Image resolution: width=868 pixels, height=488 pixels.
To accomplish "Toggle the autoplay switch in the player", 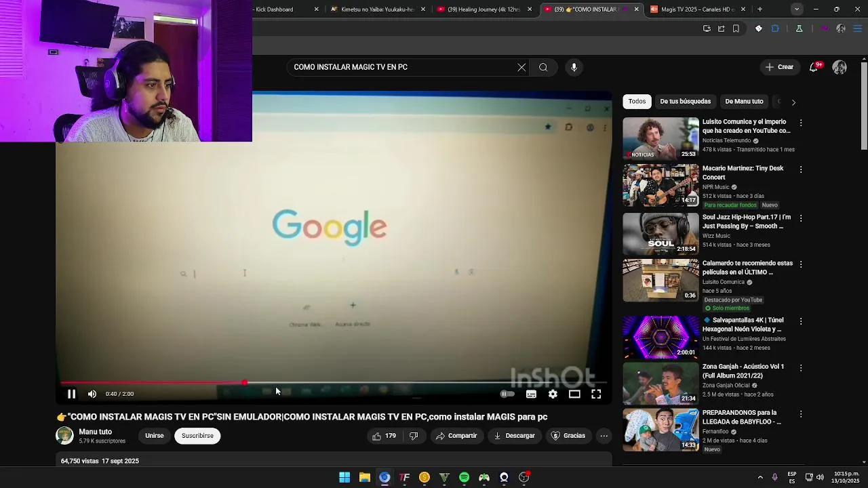I will point(507,394).
